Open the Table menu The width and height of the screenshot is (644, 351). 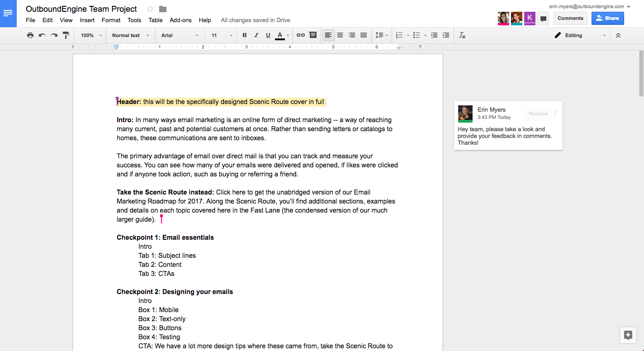pos(156,20)
